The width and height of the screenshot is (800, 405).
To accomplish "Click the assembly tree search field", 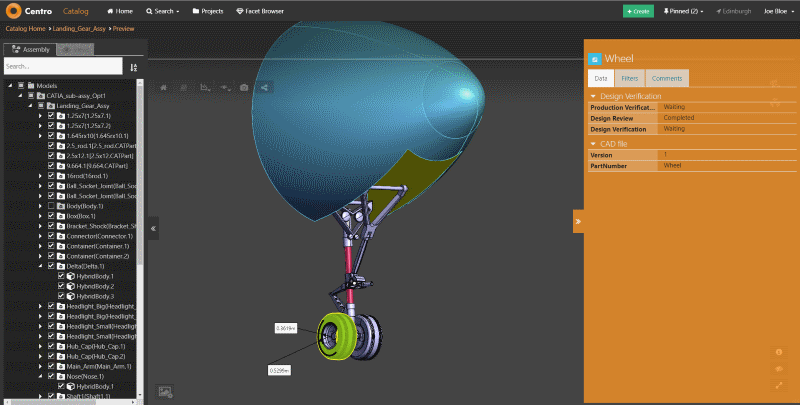I will pyautogui.click(x=63, y=66).
